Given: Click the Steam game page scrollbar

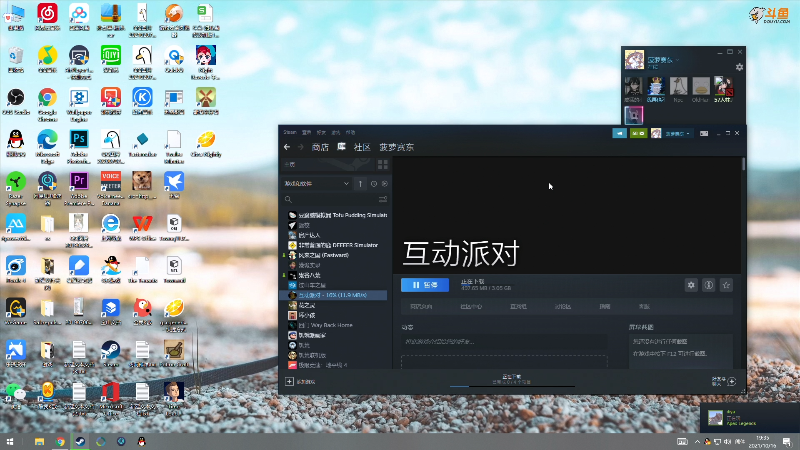Looking at the screenshot, I should [x=743, y=164].
